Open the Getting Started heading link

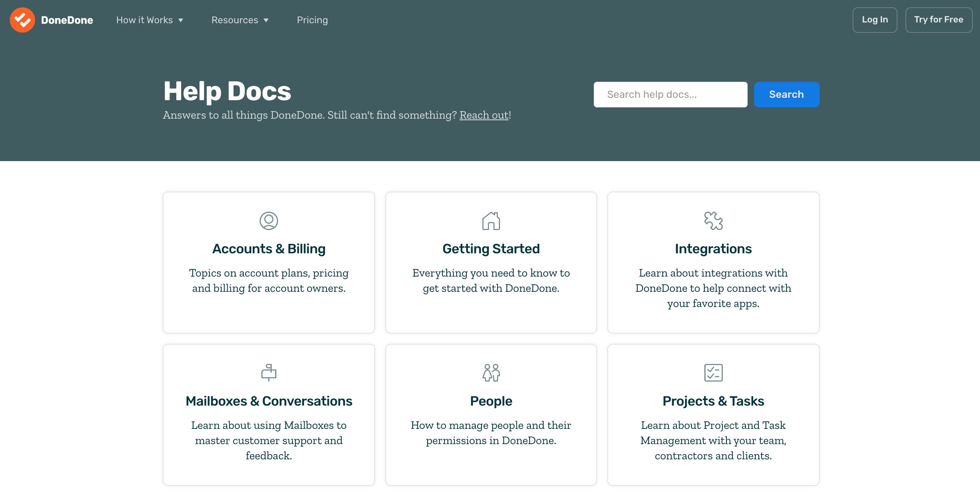(x=491, y=249)
